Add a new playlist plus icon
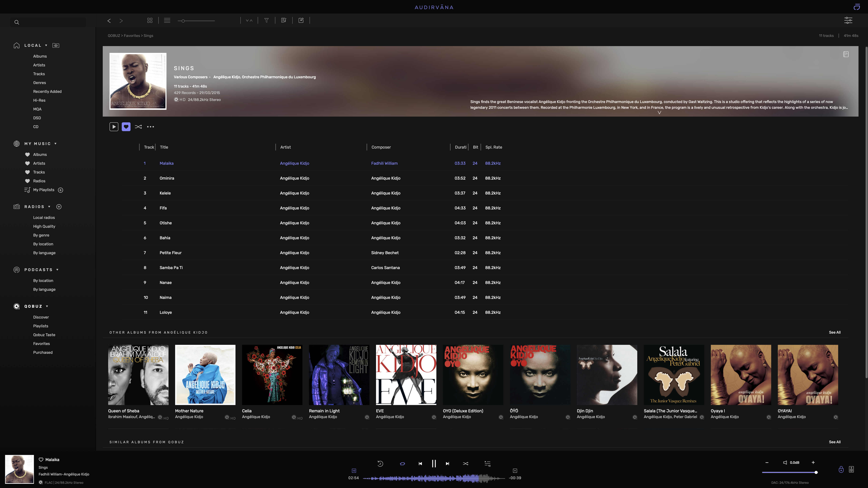Image resolution: width=868 pixels, height=488 pixels. coord(61,190)
